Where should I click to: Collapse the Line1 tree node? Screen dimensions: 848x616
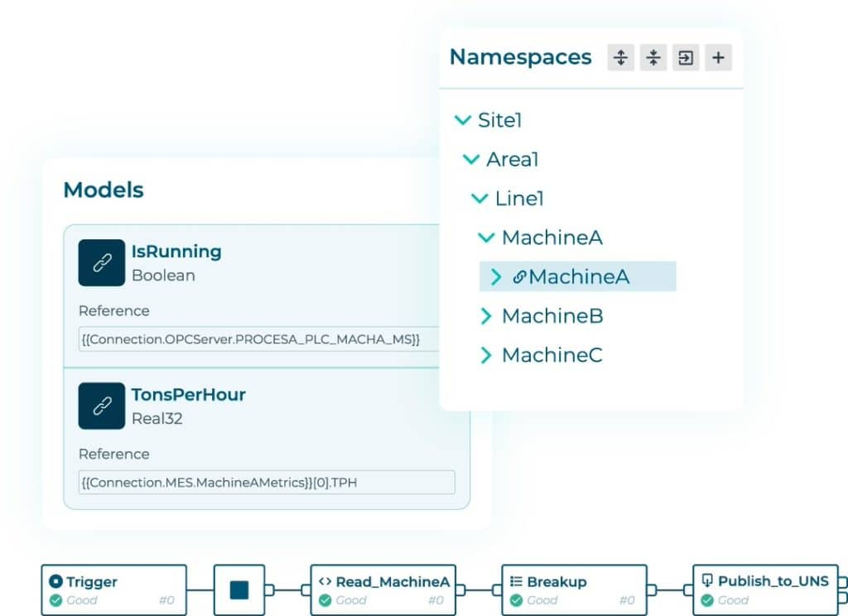pyautogui.click(x=479, y=199)
